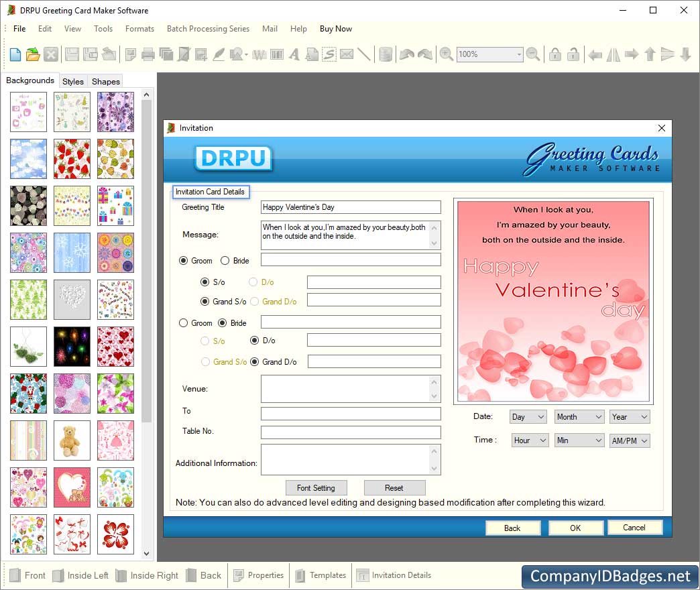This screenshot has height=590, width=700.
Task: Select the blue clouds background thumbnail
Action: pyautogui.click(x=29, y=159)
